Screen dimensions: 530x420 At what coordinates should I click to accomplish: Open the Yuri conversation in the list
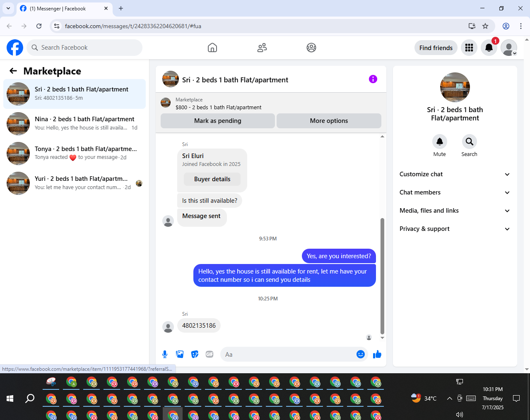75,183
